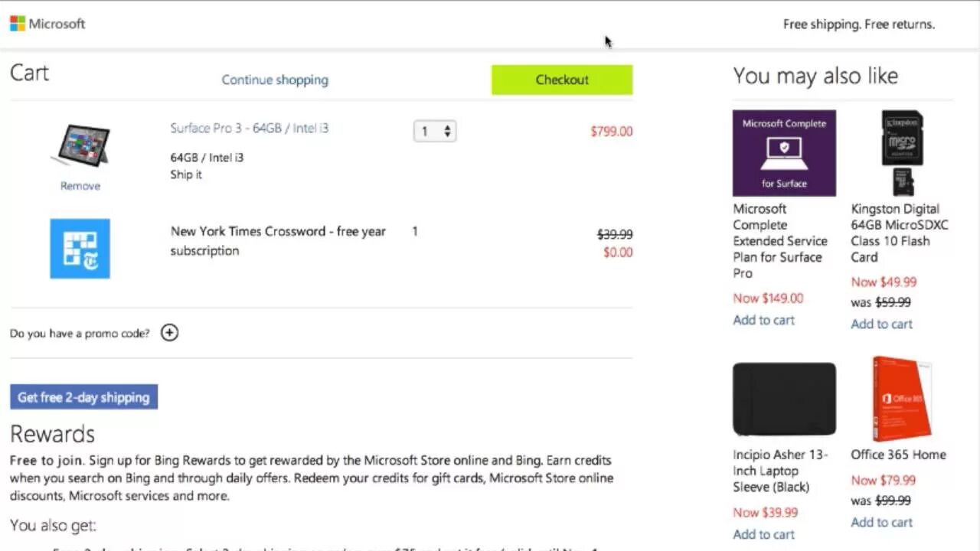Click the Microsoft logo icon
The image size is (980, 551).
pyautogui.click(x=18, y=24)
